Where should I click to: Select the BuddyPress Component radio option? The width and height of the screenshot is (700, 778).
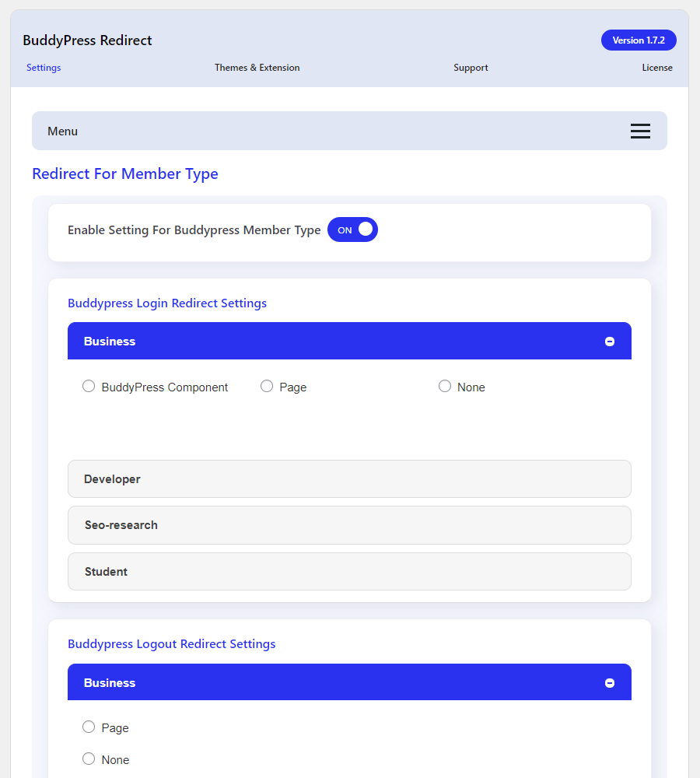pos(89,386)
